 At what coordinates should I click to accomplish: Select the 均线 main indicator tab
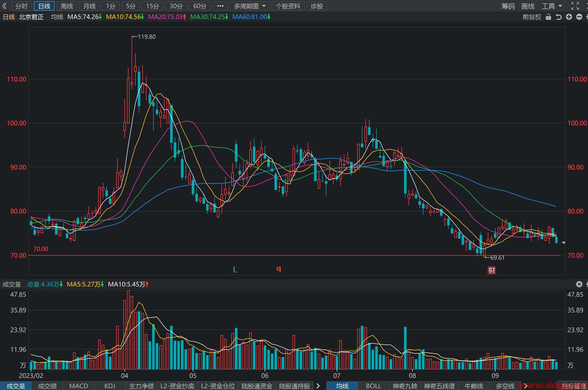(x=342, y=386)
